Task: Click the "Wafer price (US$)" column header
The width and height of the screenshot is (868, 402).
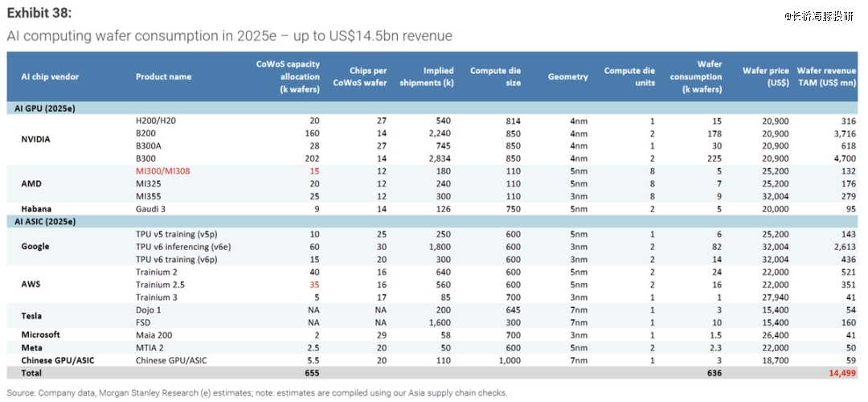Action: click(x=766, y=76)
